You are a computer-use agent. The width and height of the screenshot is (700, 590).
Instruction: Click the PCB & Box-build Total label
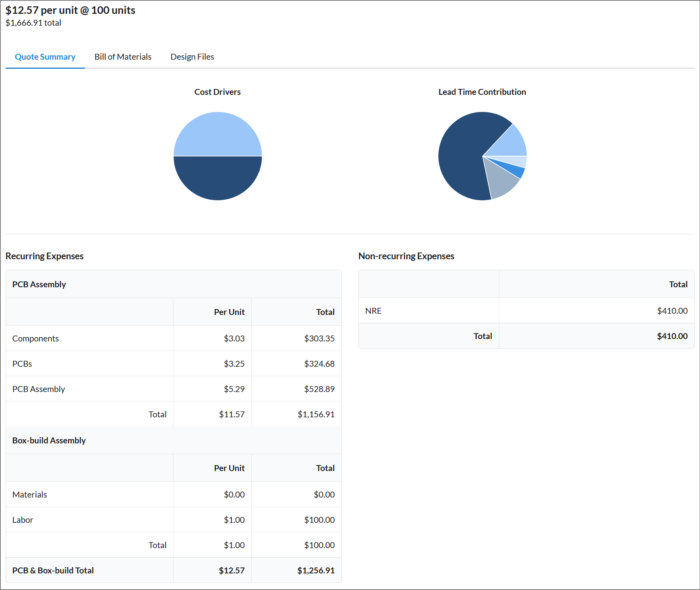53,570
